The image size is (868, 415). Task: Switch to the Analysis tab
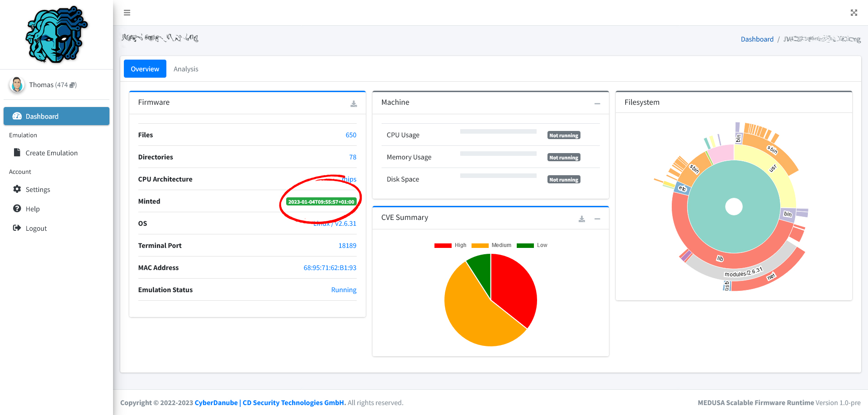tap(186, 69)
